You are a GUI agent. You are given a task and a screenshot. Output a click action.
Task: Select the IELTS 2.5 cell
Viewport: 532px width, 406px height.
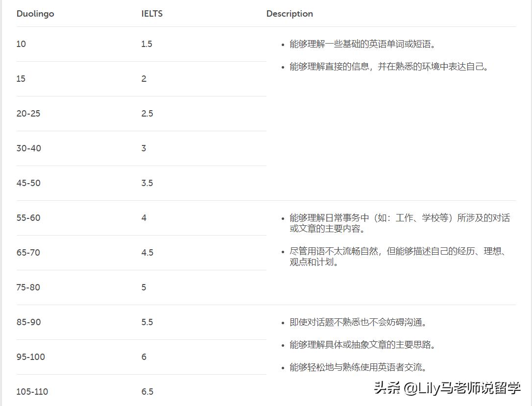coord(147,114)
